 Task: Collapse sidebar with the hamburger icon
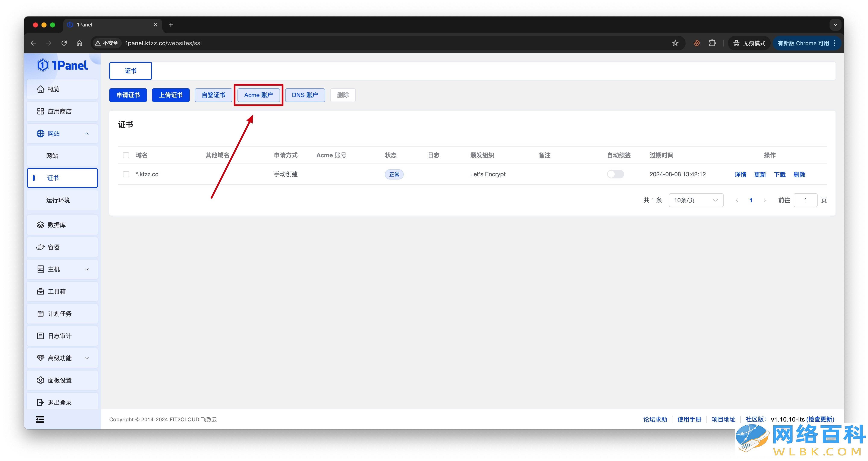point(40,419)
